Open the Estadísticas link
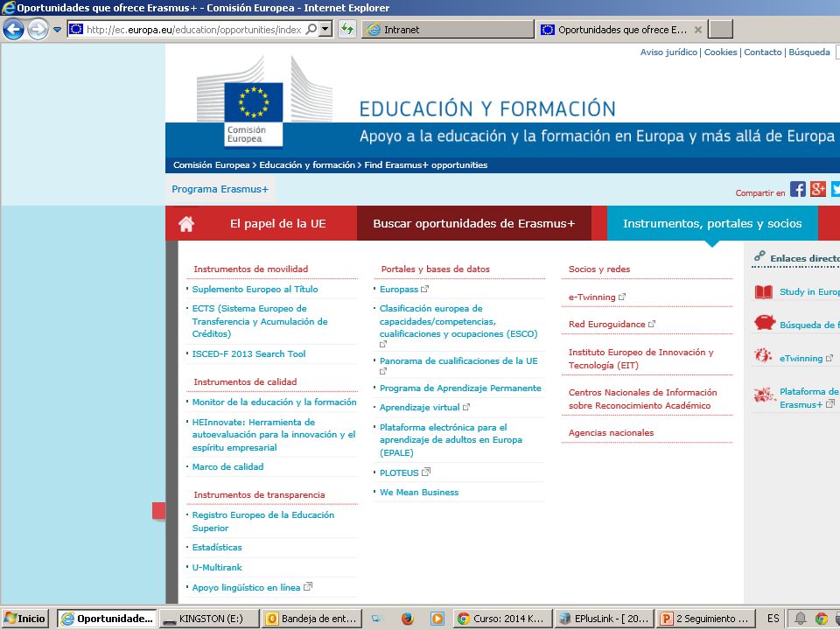The height and width of the screenshot is (630, 840). click(217, 548)
